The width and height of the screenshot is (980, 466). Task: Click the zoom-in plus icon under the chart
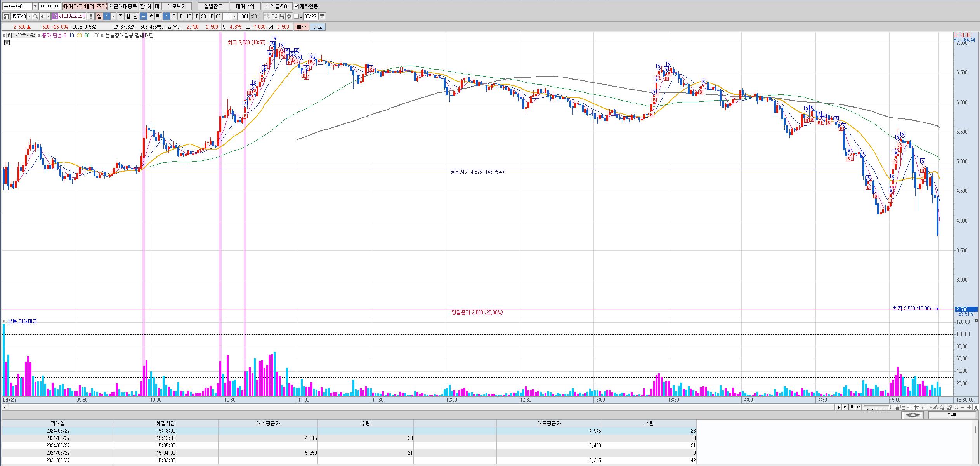[x=969, y=407]
